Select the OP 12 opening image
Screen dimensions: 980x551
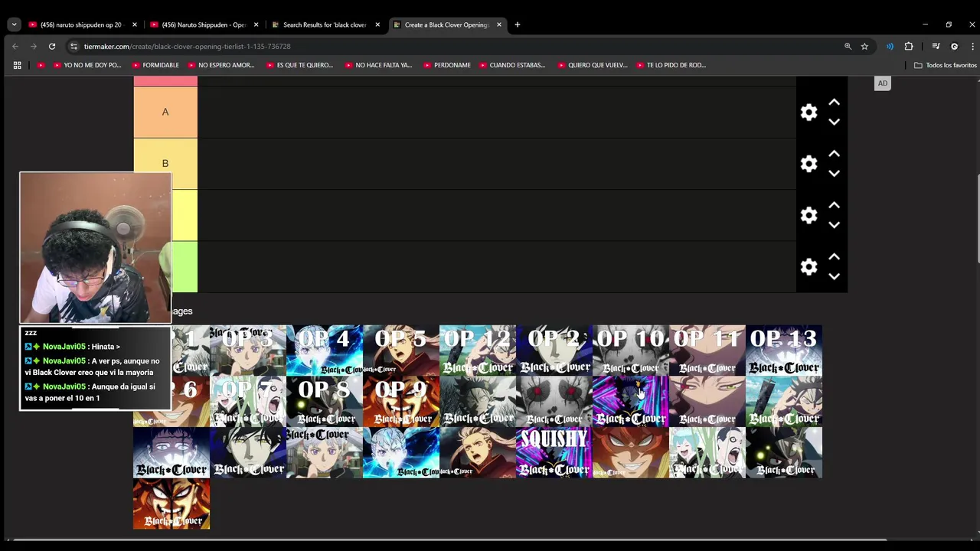tap(478, 350)
